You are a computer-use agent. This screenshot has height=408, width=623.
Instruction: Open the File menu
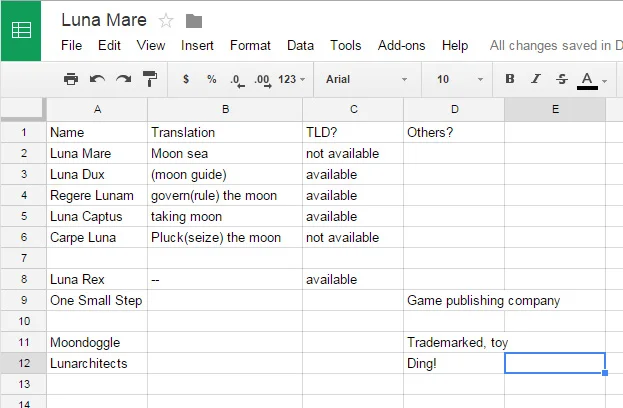72,45
